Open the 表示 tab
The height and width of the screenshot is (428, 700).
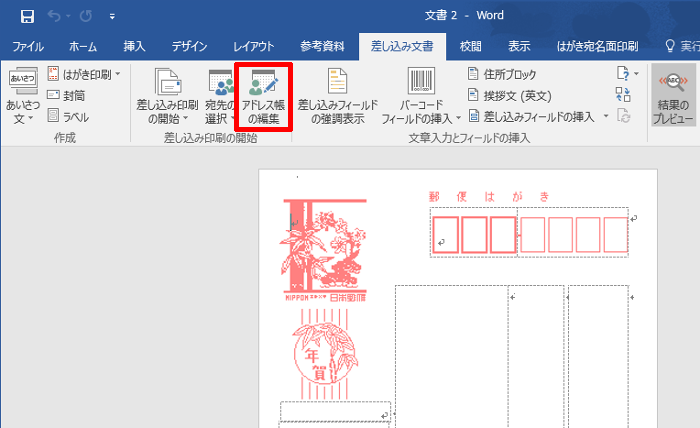tap(519, 46)
